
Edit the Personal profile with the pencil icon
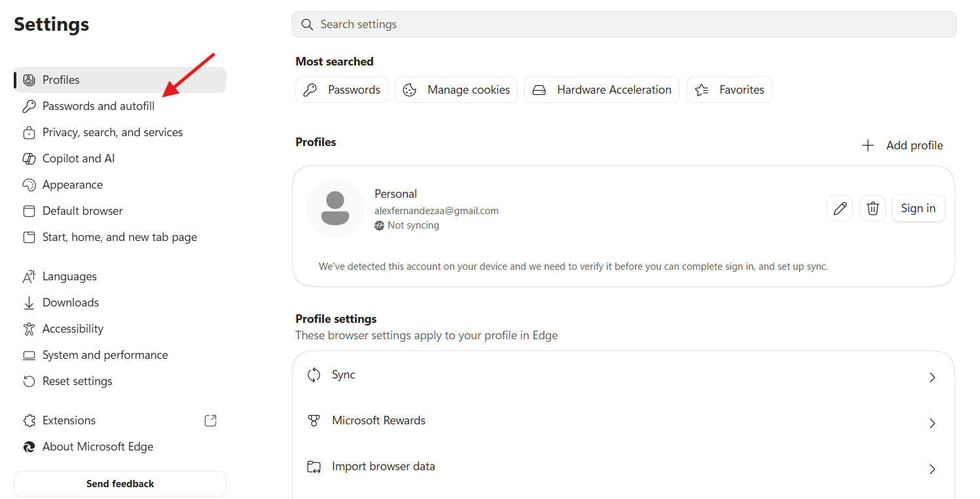(x=840, y=208)
